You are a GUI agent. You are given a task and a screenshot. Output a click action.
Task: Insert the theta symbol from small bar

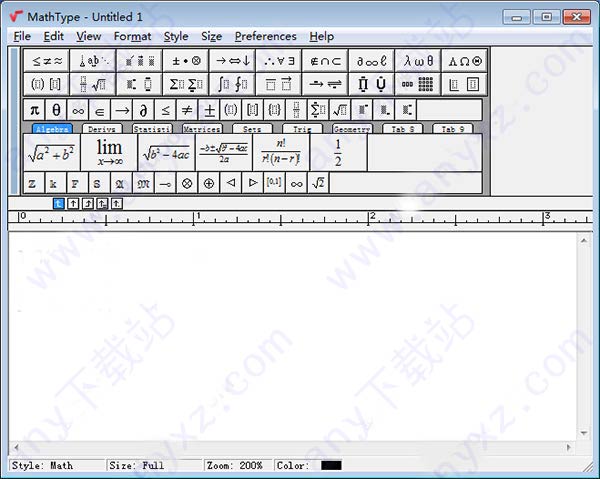click(56, 110)
